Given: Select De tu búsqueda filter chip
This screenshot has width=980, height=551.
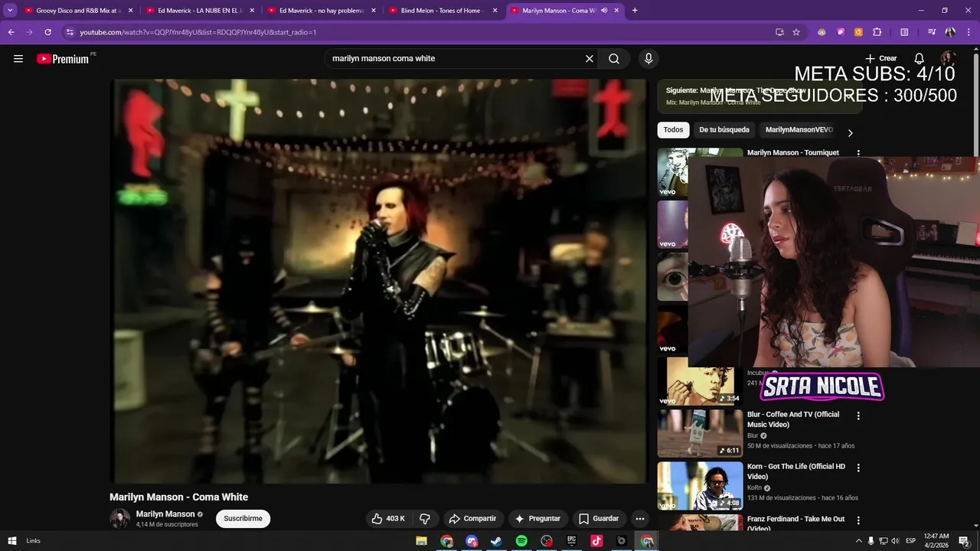Looking at the screenshot, I should tap(724, 130).
